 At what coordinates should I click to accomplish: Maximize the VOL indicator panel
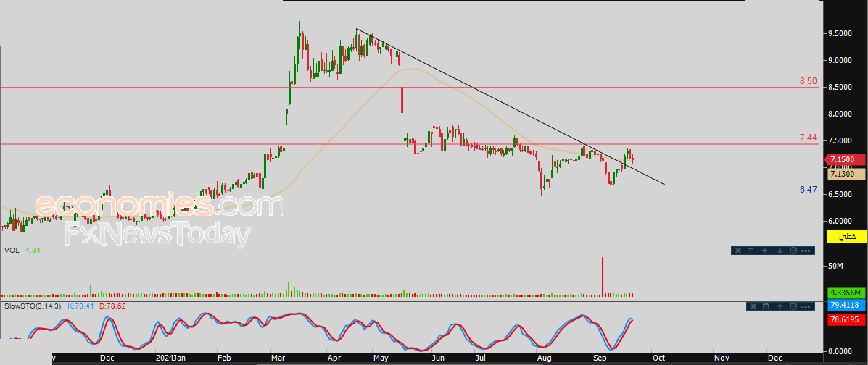pos(751,251)
